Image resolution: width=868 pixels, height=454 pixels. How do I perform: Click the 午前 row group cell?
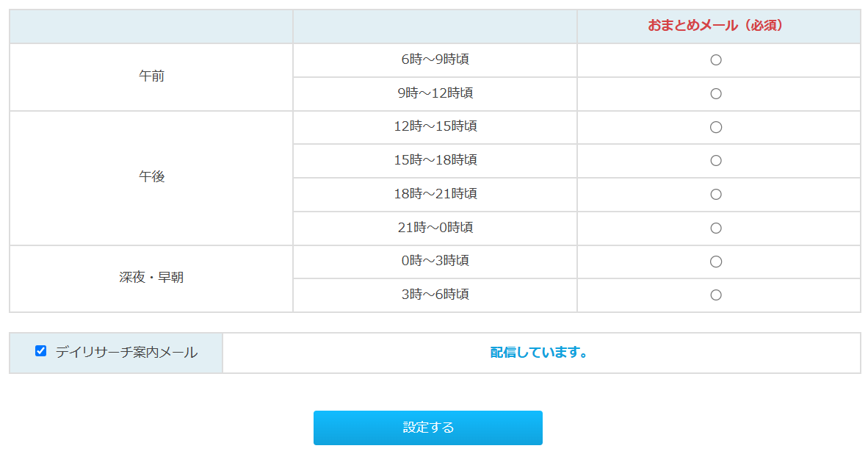point(151,76)
